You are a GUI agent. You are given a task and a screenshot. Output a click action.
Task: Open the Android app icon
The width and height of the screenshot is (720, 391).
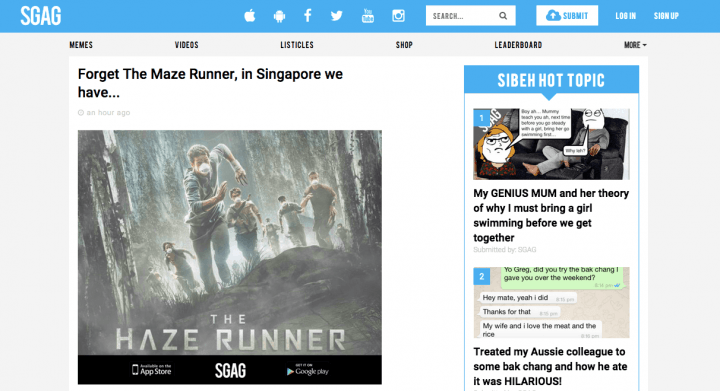[279, 16]
